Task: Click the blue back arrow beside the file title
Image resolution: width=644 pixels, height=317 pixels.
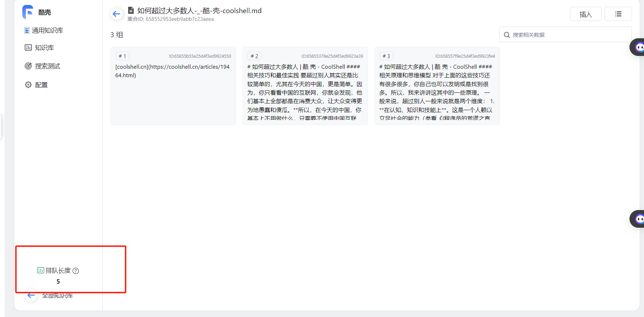Action: [x=116, y=14]
